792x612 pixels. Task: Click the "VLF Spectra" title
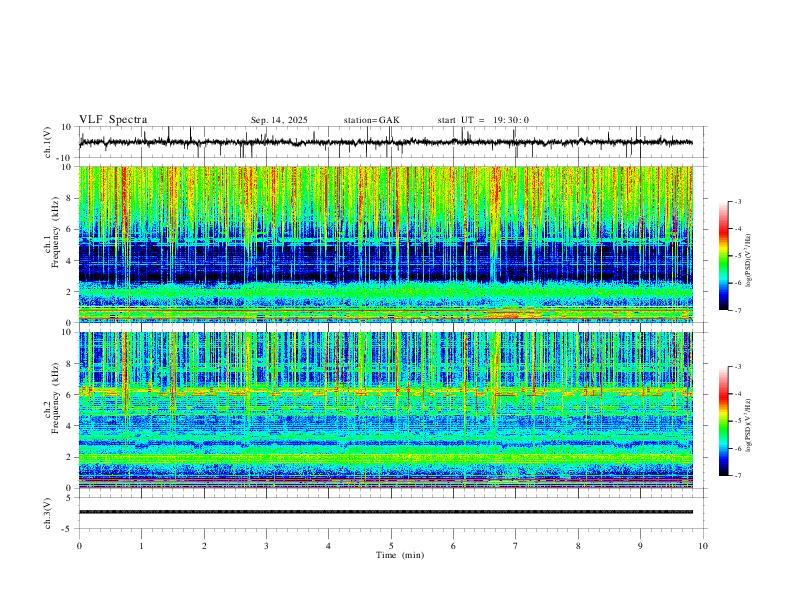[x=113, y=120]
